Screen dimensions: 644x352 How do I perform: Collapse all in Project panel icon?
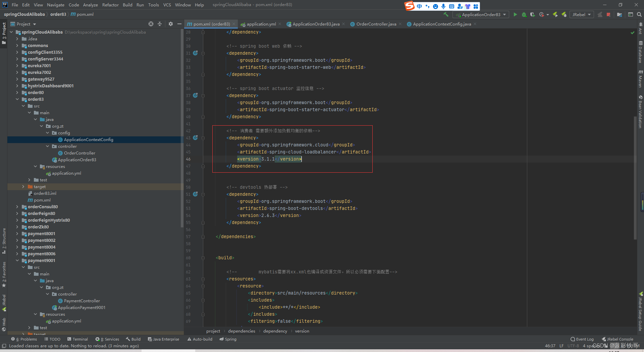(x=160, y=24)
